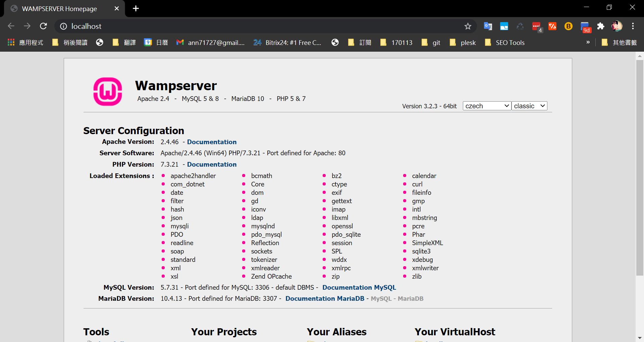Click the scrollbar up arrow
This screenshot has width=644, height=342.
640,56
